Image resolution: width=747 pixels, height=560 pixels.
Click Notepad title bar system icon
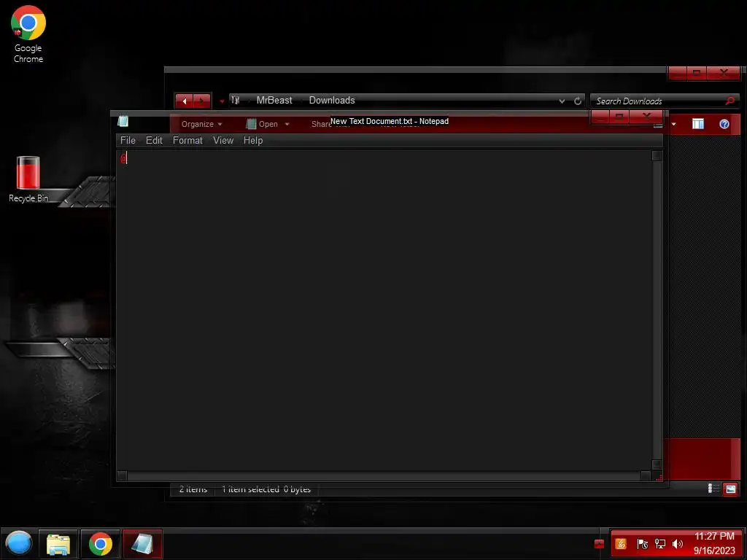(x=123, y=121)
